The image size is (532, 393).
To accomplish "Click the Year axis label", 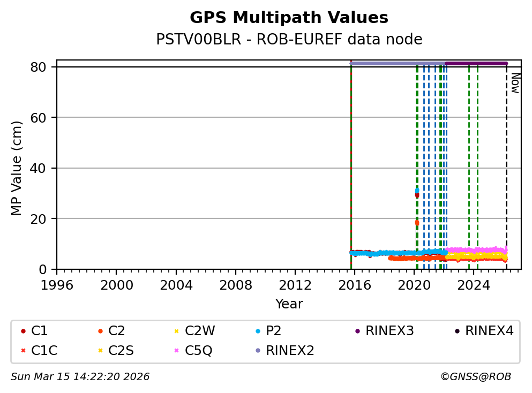I will 289,304.
